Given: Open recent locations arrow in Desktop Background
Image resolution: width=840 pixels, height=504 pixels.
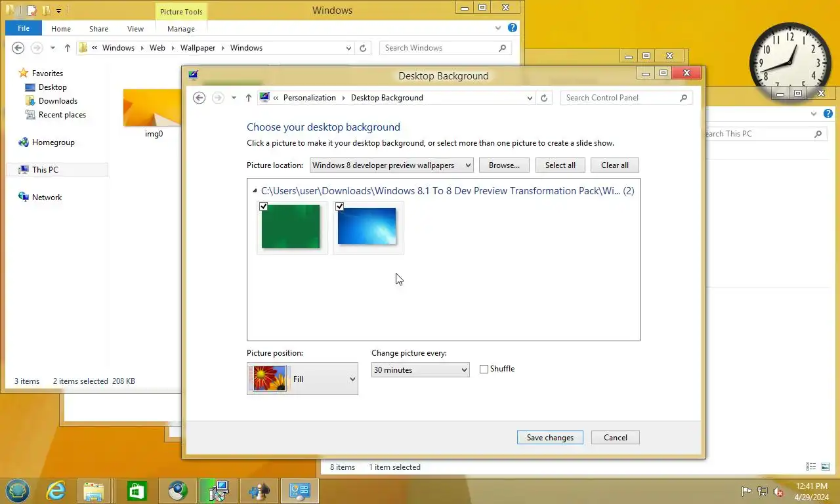Looking at the screenshot, I should [234, 98].
